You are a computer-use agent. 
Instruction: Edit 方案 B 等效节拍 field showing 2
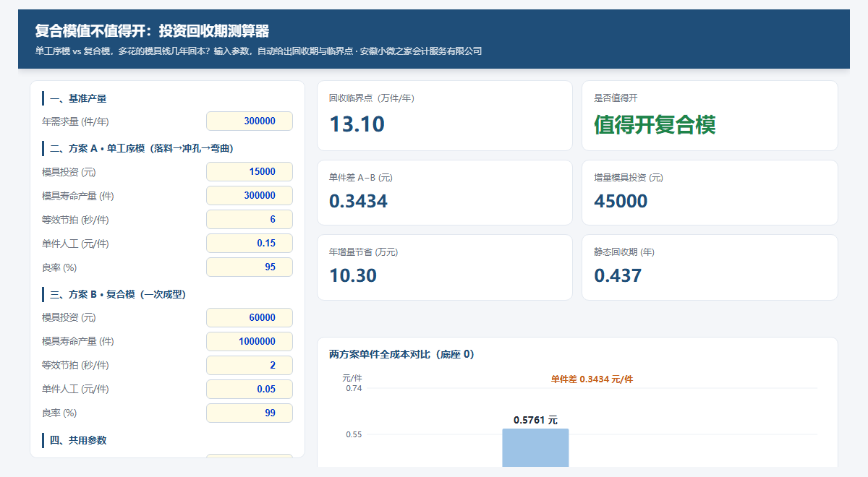250,366
